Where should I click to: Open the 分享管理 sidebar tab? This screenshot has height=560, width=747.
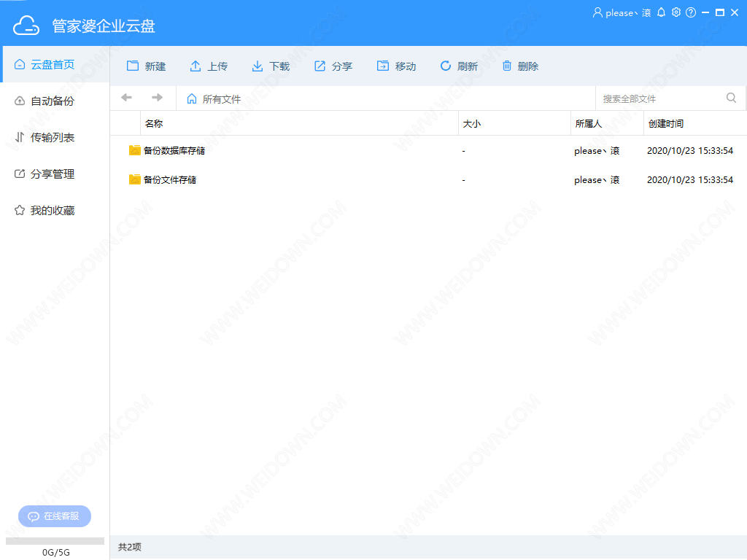tap(55, 174)
